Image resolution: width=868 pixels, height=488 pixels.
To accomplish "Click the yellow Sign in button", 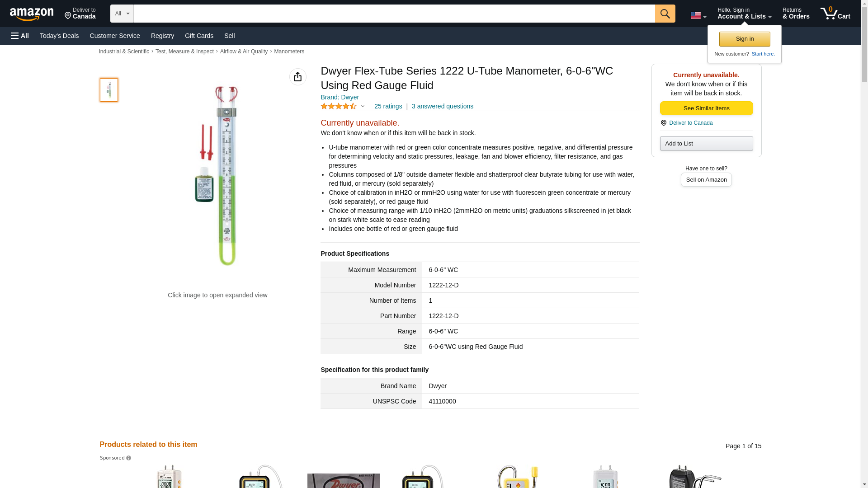I will pos(745,39).
